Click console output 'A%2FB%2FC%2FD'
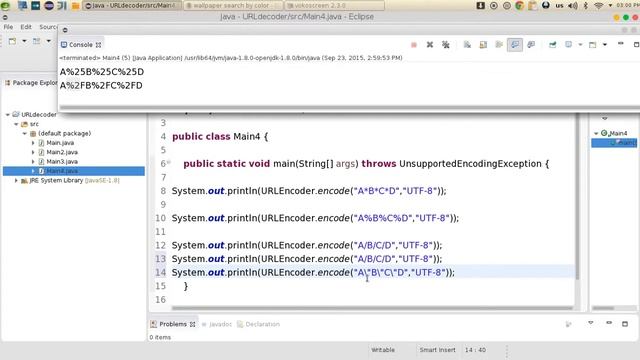The width and height of the screenshot is (640, 360). coord(101,86)
